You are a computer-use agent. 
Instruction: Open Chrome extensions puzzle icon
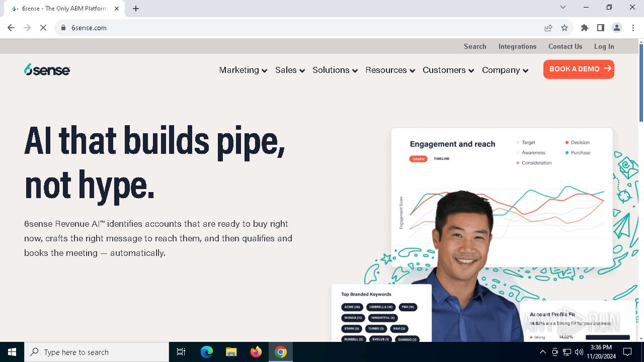tap(585, 28)
